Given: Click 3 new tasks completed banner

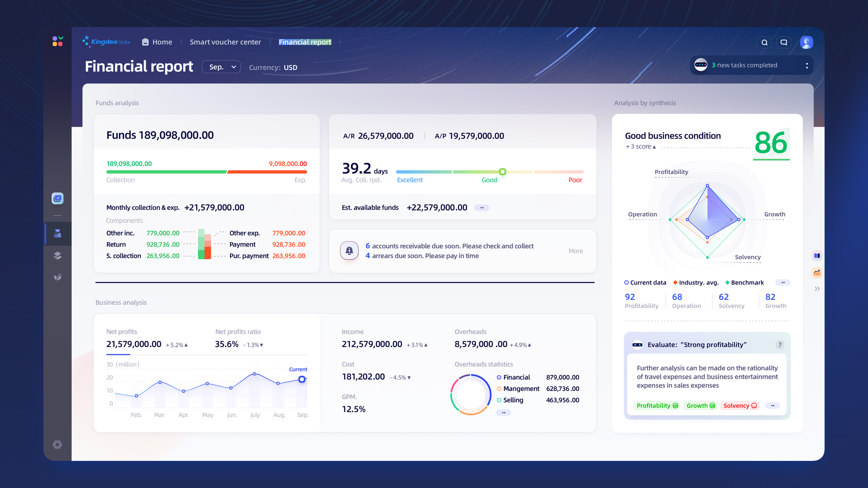Looking at the screenshot, I should point(751,65).
